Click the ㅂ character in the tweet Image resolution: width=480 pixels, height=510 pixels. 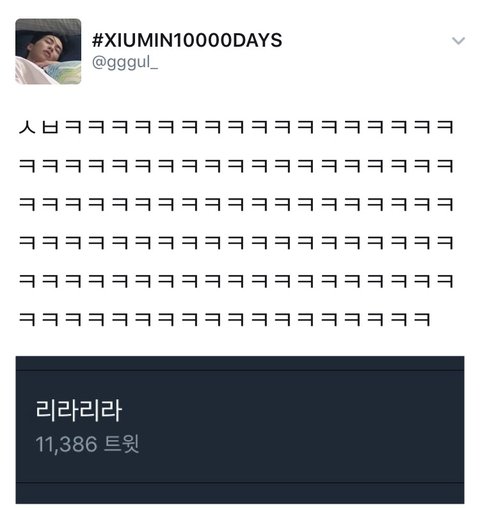tap(51, 127)
